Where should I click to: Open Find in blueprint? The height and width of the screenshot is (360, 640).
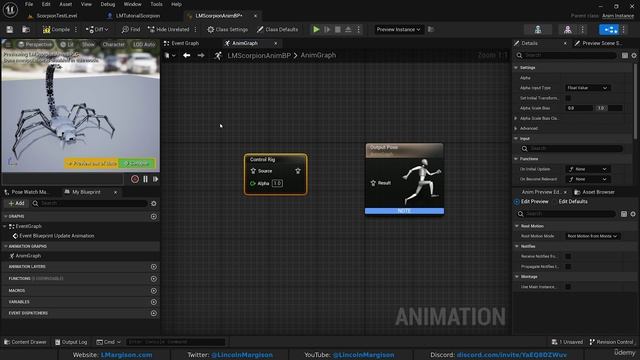coord(131,29)
